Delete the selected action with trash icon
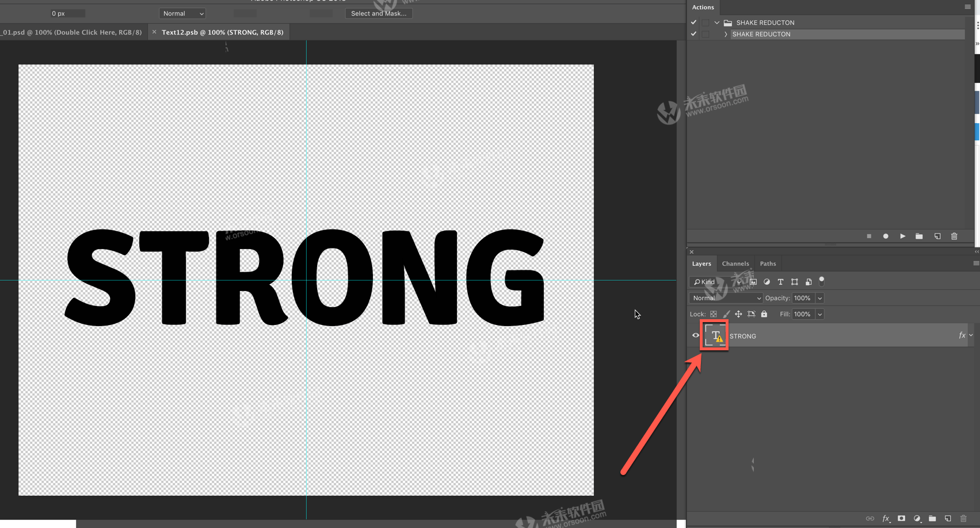Image resolution: width=980 pixels, height=528 pixels. coord(954,236)
